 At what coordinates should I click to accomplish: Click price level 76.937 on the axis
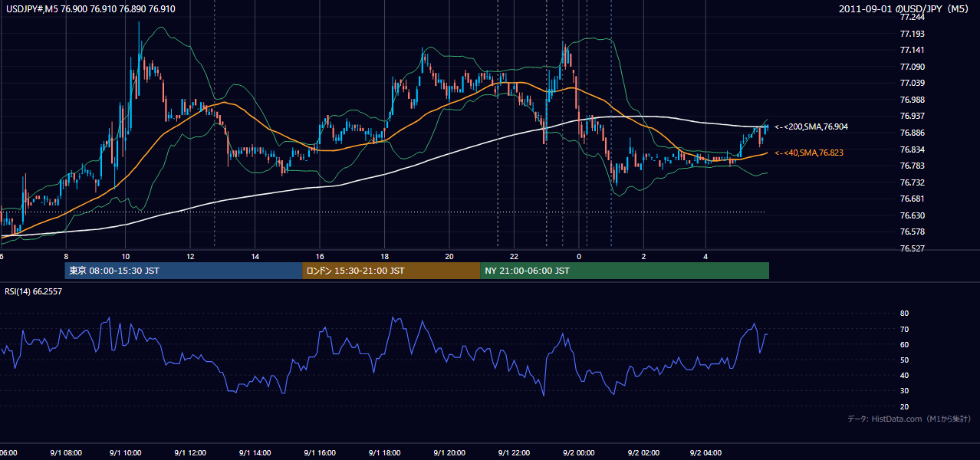click(913, 117)
